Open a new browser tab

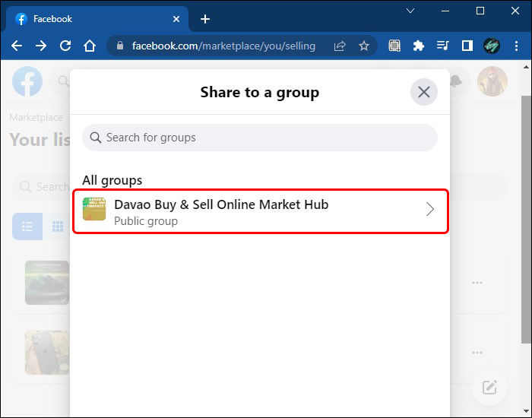205,19
